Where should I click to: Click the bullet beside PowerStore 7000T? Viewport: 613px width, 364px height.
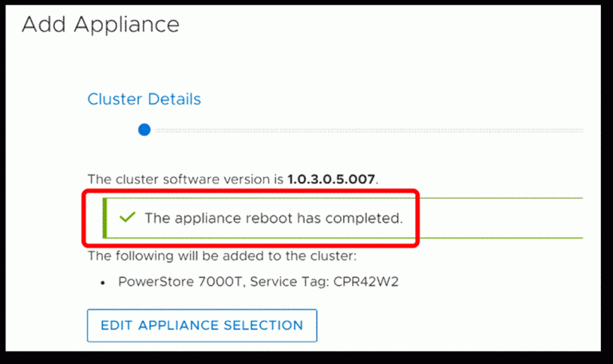(x=102, y=283)
